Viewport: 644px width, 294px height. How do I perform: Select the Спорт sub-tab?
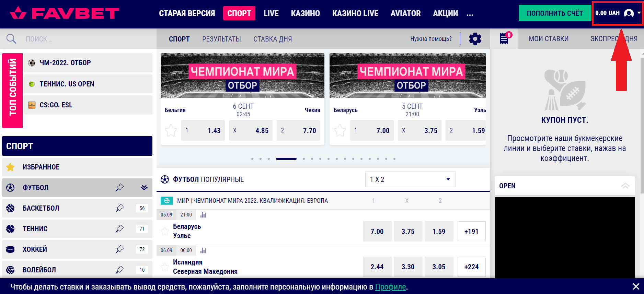179,39
